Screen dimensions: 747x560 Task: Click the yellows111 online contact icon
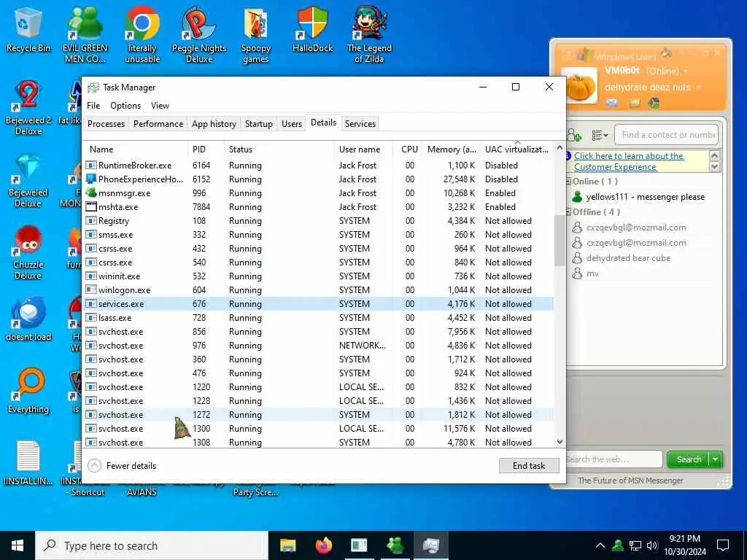[578, 197]
